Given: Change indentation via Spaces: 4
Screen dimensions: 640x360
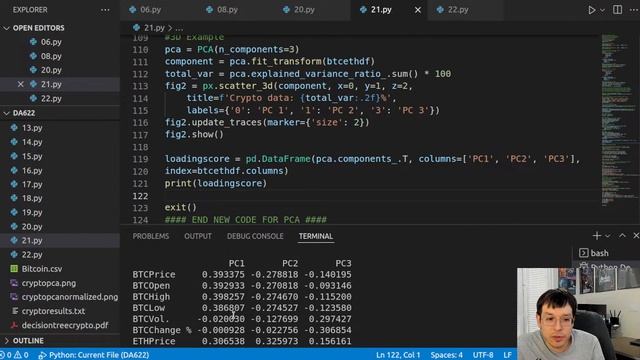Looking at the screenshot, I should point(447,355).
